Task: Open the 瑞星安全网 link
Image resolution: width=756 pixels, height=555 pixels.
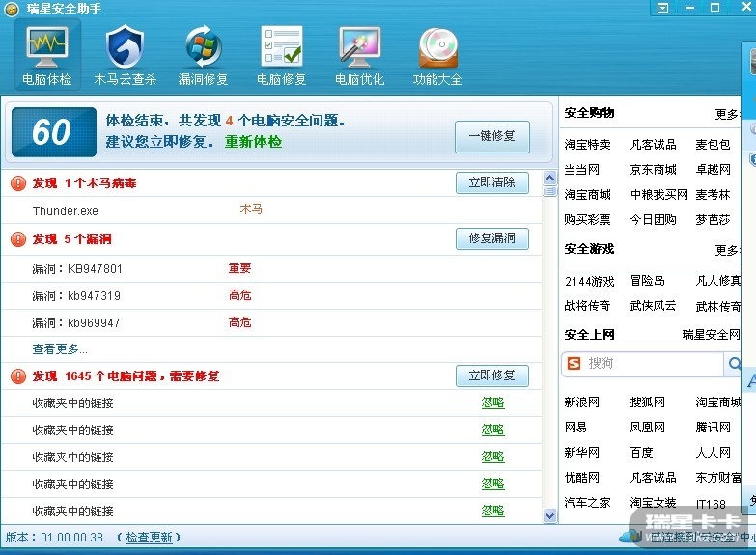Action: click(x=711, y=335)
